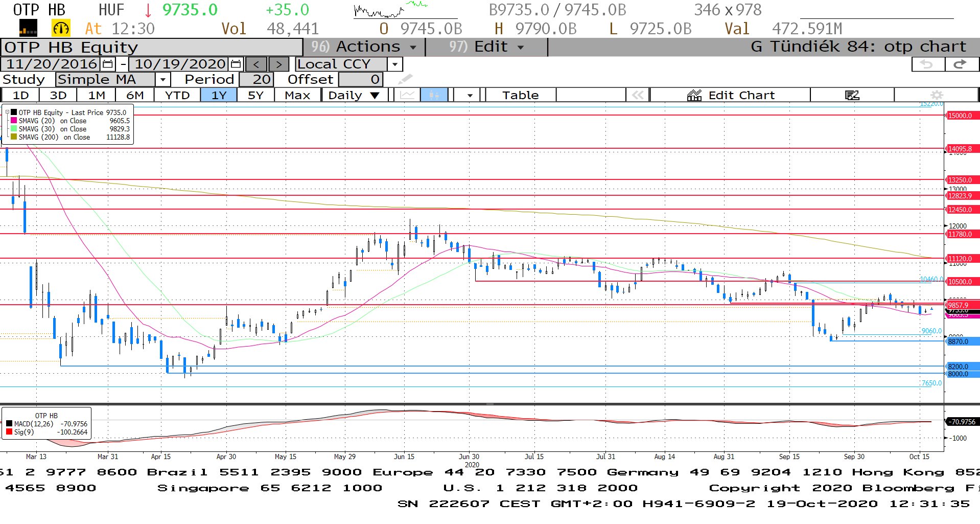Click the Table button
Screen dimensions: 980x524
tap(520, 95)
